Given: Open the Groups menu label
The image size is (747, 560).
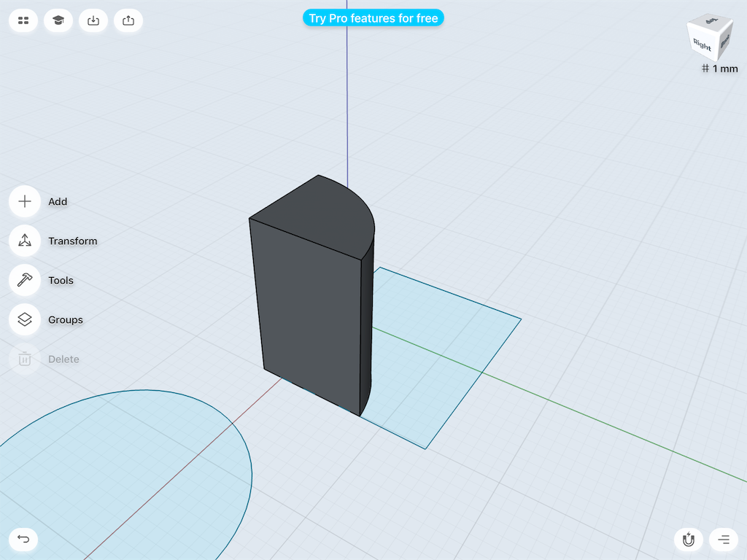Looking at the screenshot, I should pyautogui.click(x=66, y=320).
